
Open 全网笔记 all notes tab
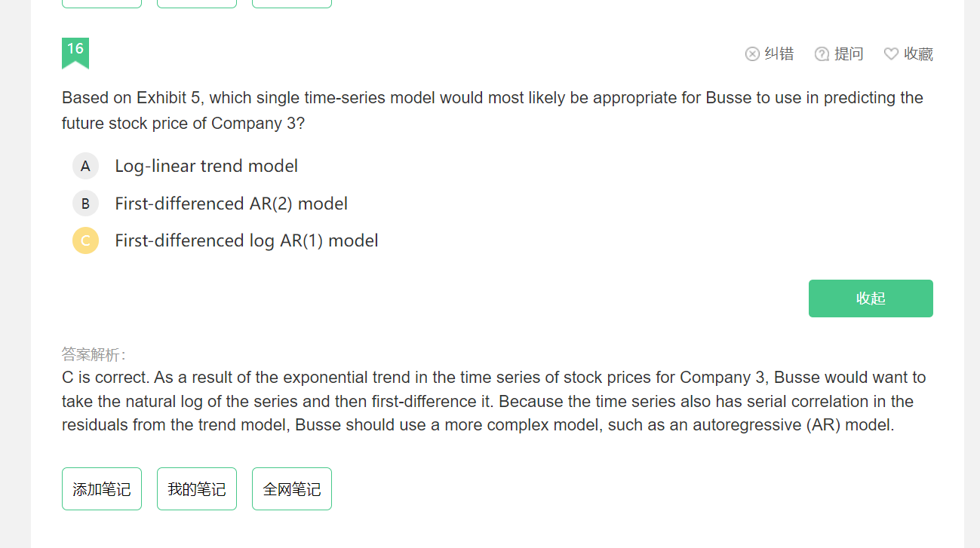tap(292, 488)
